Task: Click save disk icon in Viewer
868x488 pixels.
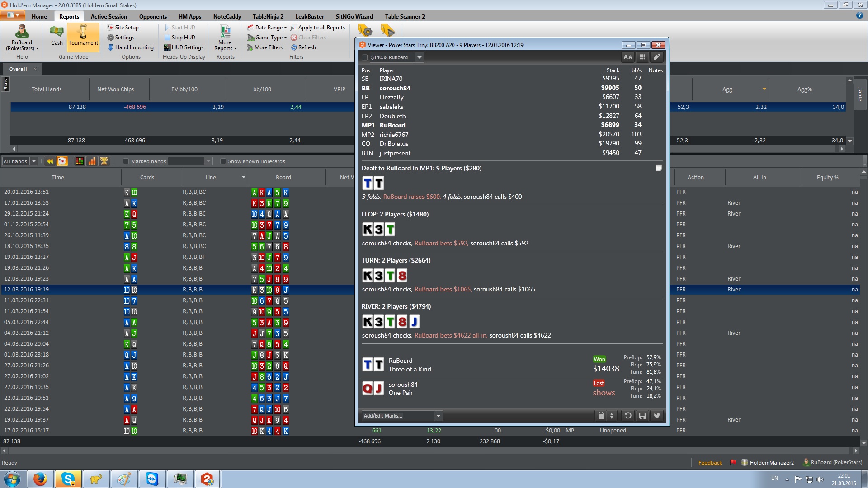Action: tap(642, 416)
